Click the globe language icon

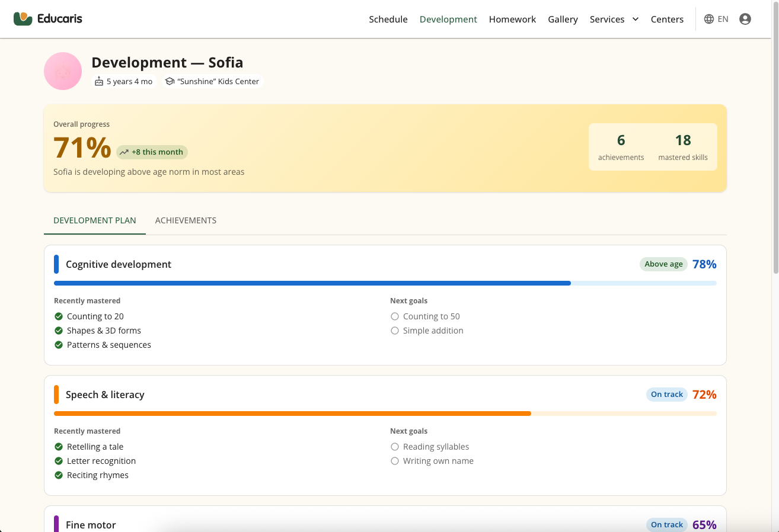[x=708, y=19]
